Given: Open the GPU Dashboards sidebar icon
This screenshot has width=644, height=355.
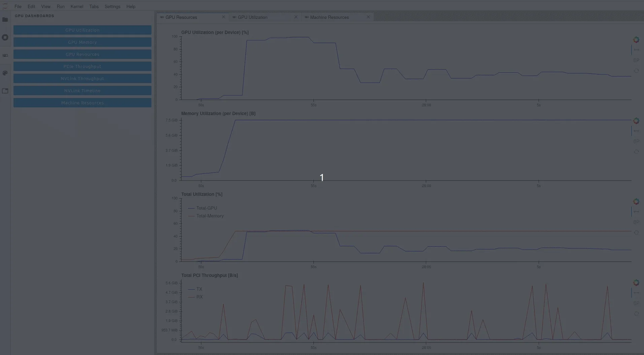Looking at the screenshot, I should tap(5, 55).
